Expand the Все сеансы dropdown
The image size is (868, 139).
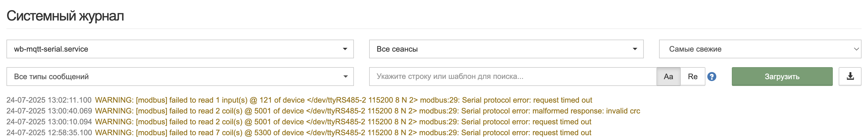point(506,49)
